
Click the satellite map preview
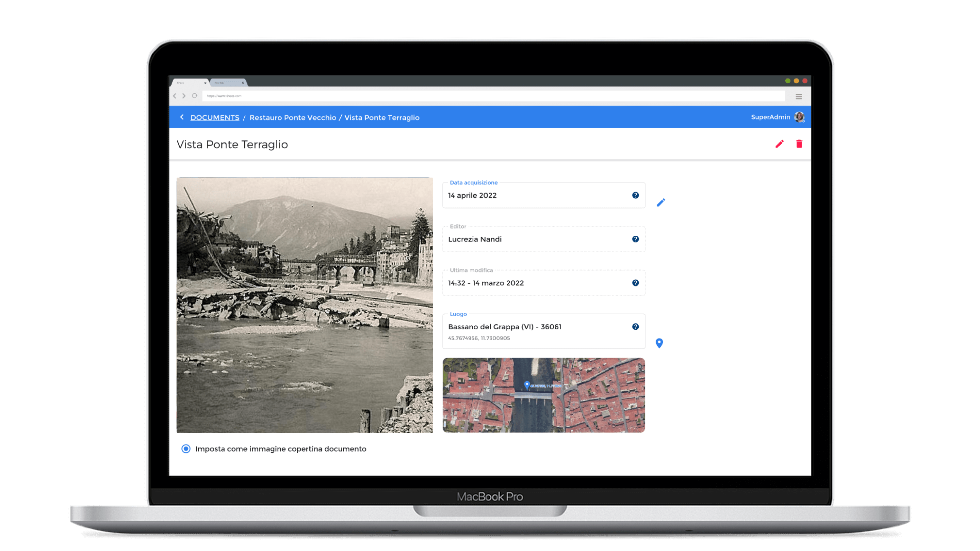543,395
